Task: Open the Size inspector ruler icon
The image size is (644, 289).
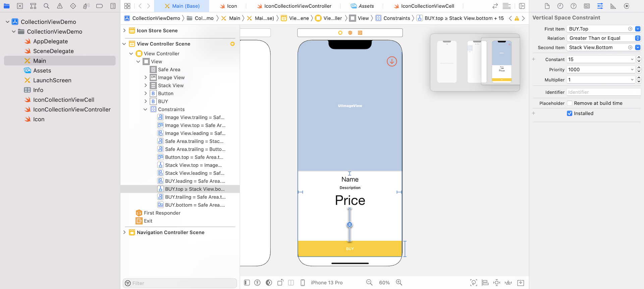Action: tap(613, 6)
